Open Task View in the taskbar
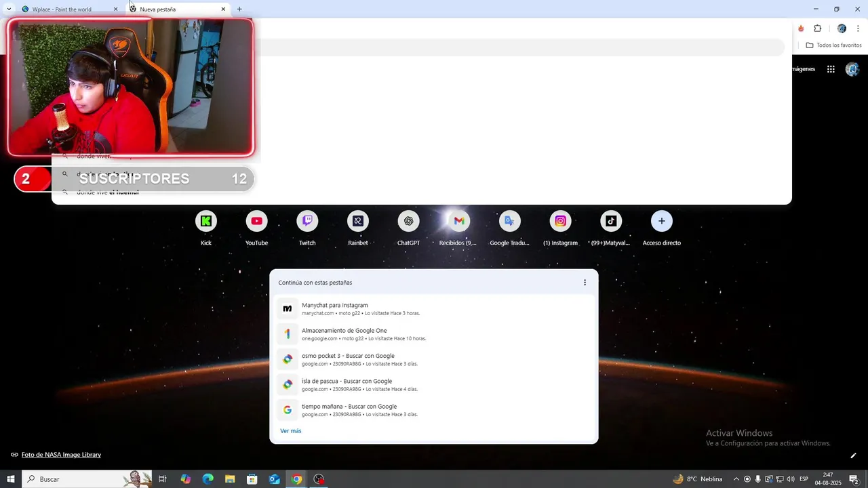Screen dimensions: 868x488 (163, 479)
